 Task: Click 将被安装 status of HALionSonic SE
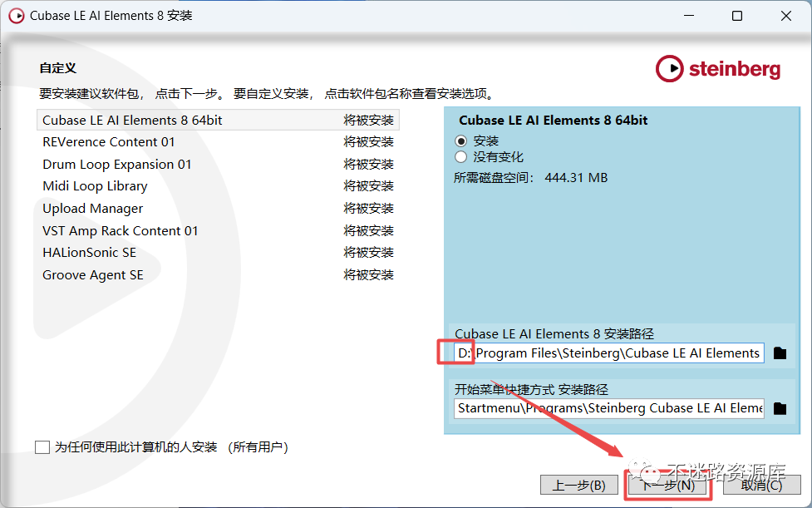369,252
